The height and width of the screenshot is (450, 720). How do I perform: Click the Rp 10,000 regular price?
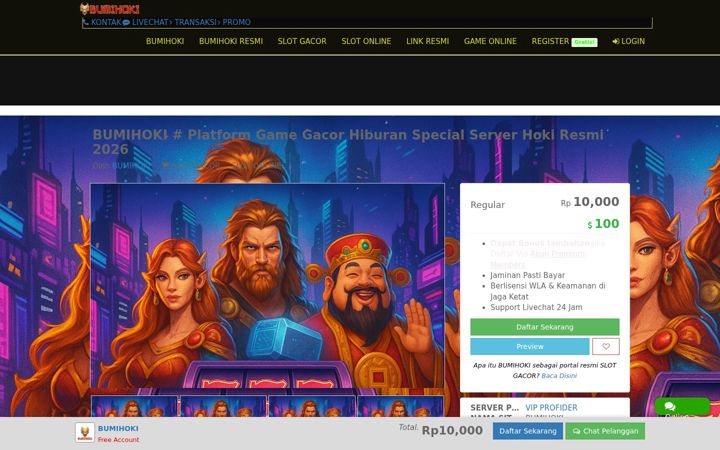click(x=590, y=202)
